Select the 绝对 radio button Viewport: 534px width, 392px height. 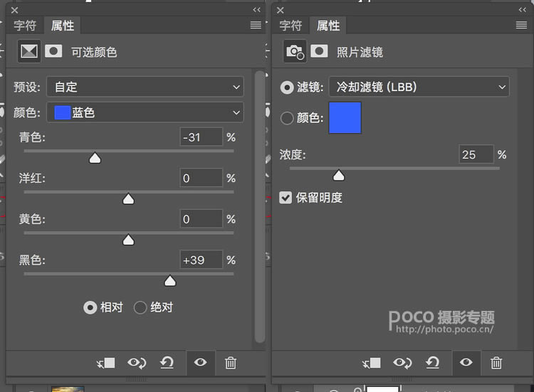pos(140,307)
